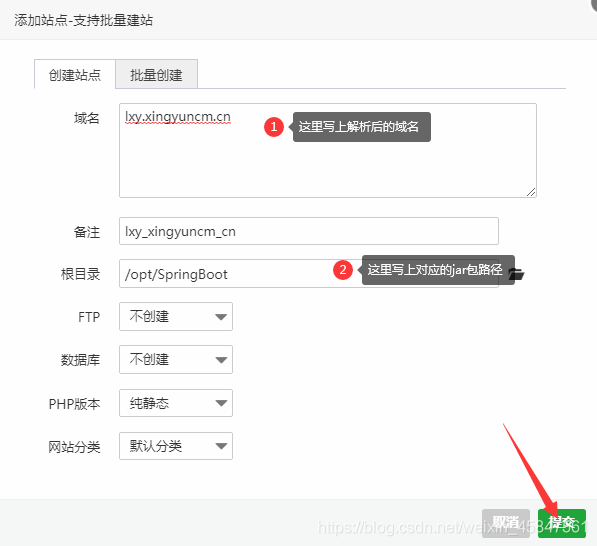
Task: Open the folder browser for root directory
Action: pyautogui.click(x=516, y=274)
